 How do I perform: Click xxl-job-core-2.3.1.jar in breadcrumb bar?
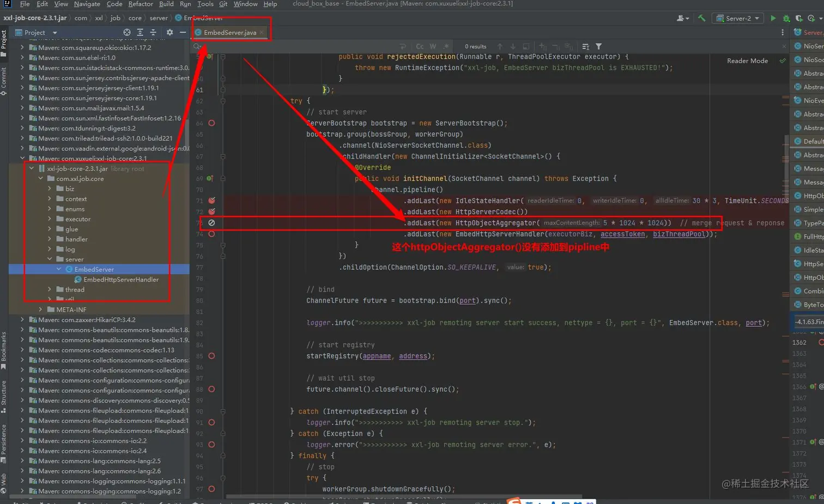[x=35, y=18]
